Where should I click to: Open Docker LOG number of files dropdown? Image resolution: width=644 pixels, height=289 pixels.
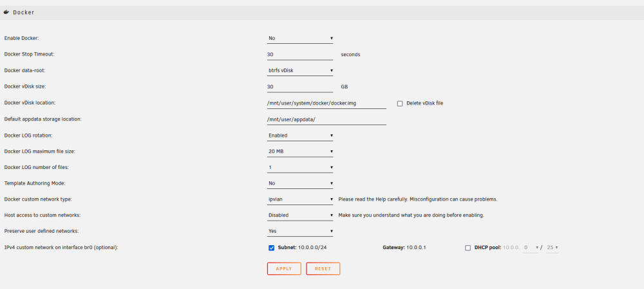300,168
